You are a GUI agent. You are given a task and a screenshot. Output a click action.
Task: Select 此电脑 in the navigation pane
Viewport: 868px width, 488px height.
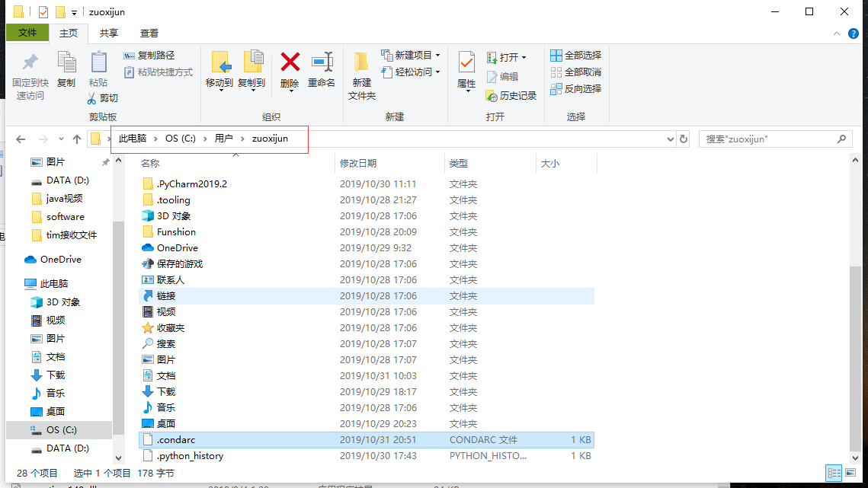46,283
